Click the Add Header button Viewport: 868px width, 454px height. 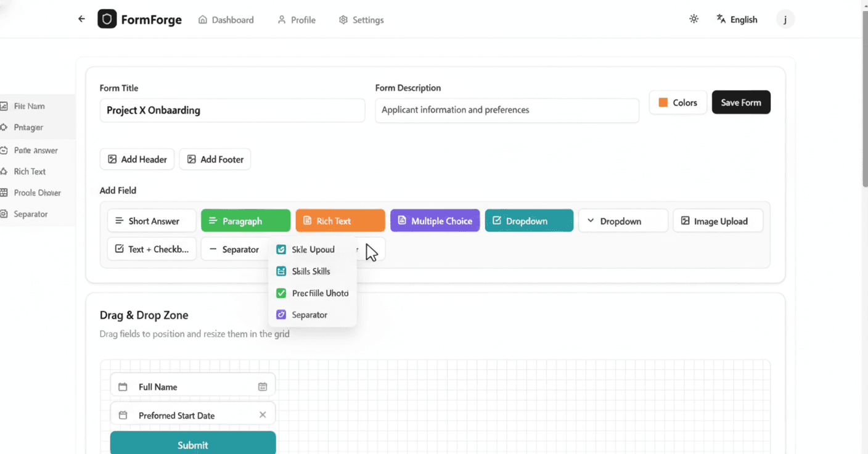[x=137, y=159]
